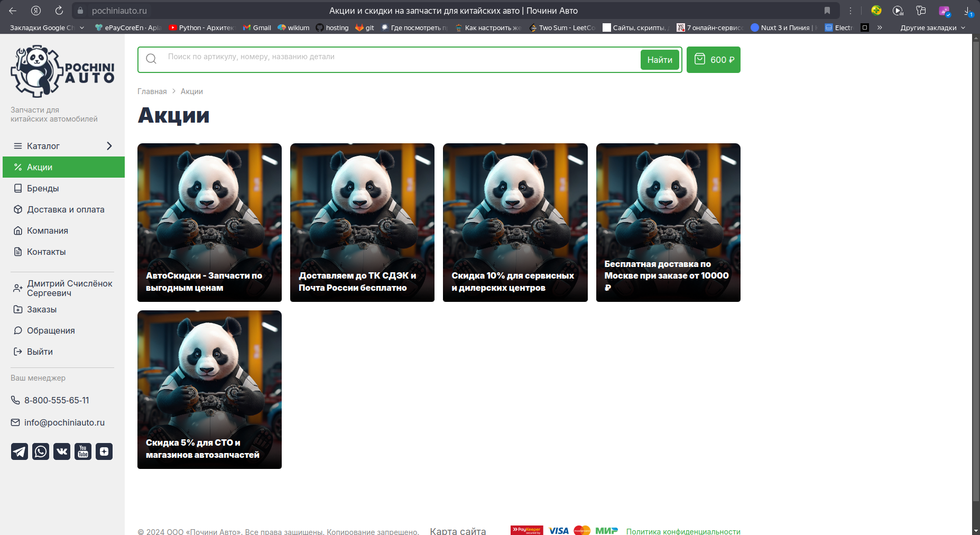Open the ePayCoreEn bookmark
This screenshot has height=535, width=980.
pos(128,27)
